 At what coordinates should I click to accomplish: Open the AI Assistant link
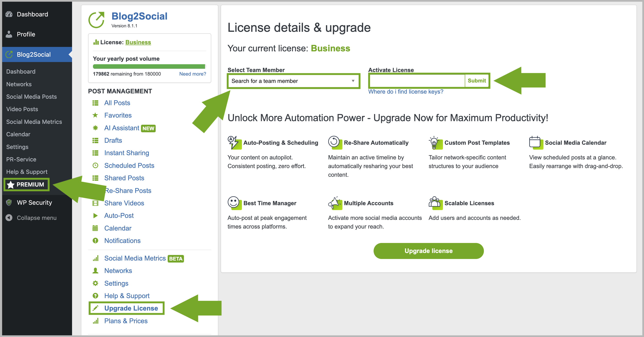click(122, 128)
